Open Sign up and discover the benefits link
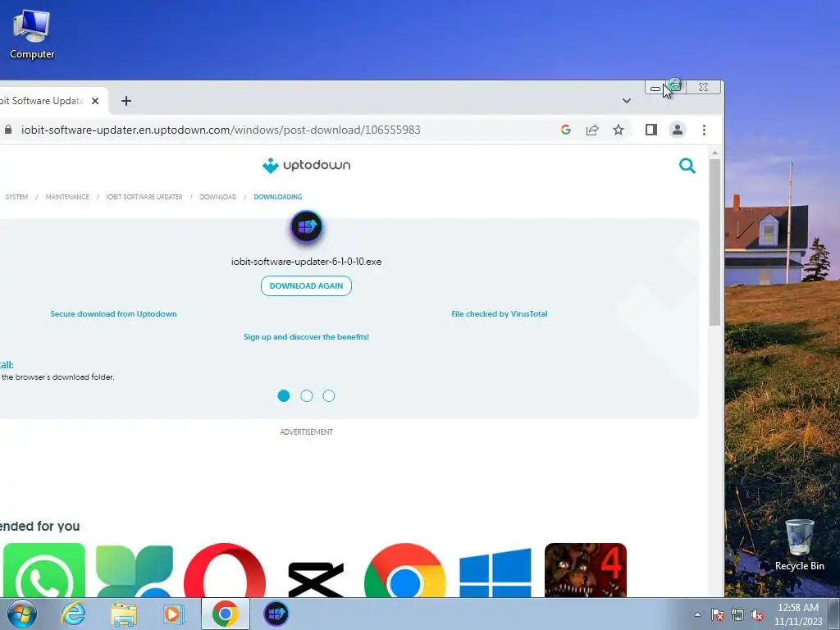This screenshot has width=840, height=630. pyautogui.click(x=307, y=337)
